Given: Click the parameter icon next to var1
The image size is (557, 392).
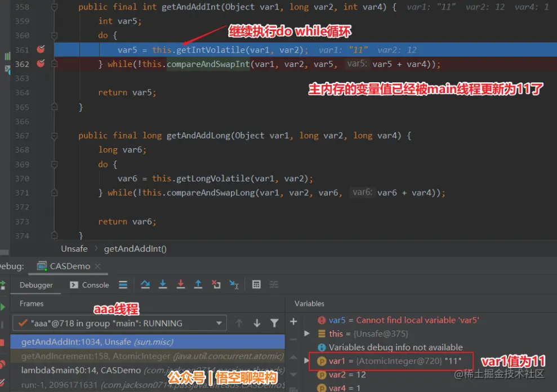Looking at the screenshot, I should click(x=322, y=361).
